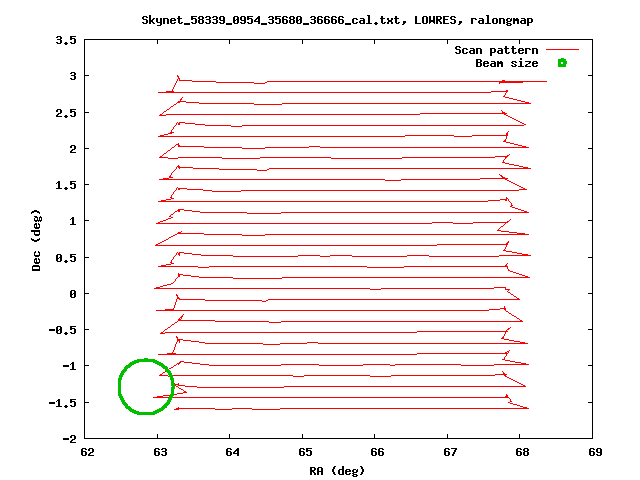Click the 'Dec (deg)' y-axis label
Screen dimensions: 640x480
tap(36, 240)
